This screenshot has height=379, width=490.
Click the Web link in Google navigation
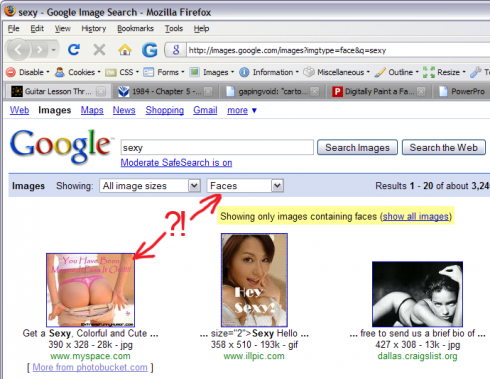(x=19, y=110)
